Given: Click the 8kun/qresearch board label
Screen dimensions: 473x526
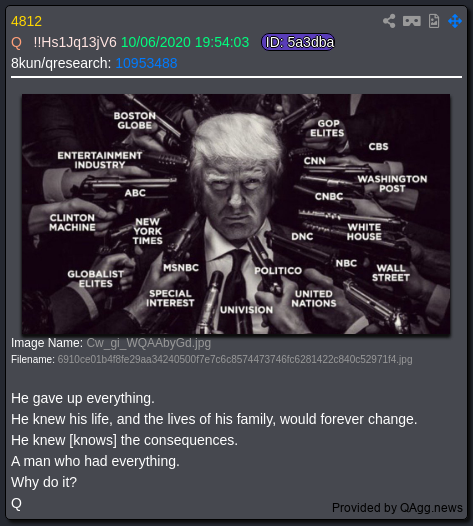Looking at the screenshot, I should (61, 63).
